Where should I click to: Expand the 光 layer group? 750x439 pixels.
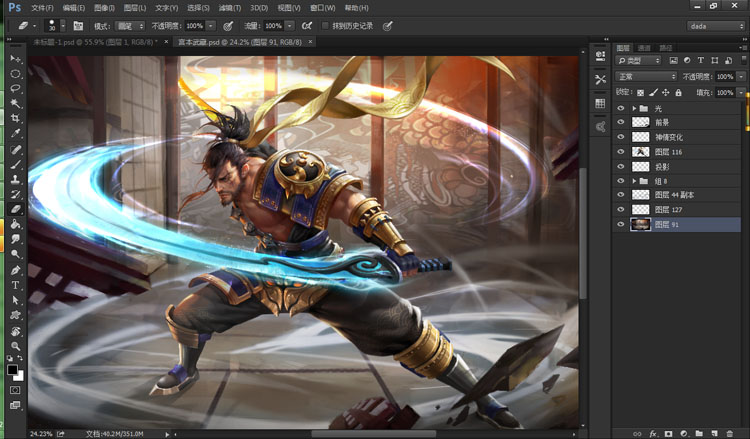634,109
